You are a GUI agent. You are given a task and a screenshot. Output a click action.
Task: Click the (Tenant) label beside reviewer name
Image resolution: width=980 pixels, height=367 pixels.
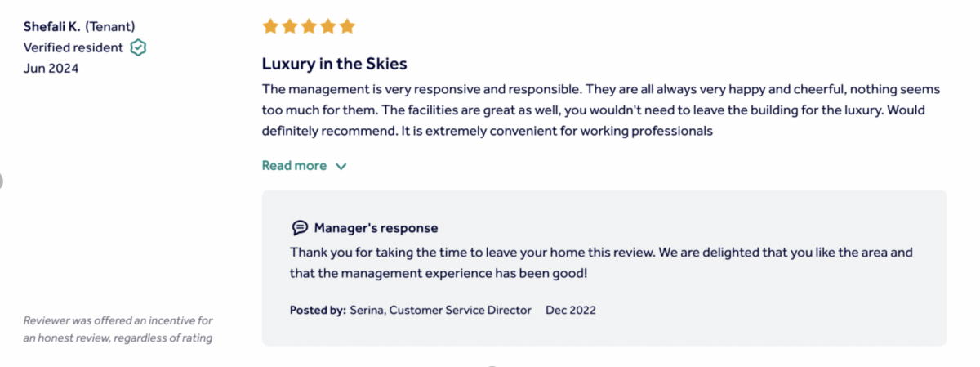coord(110,26)
